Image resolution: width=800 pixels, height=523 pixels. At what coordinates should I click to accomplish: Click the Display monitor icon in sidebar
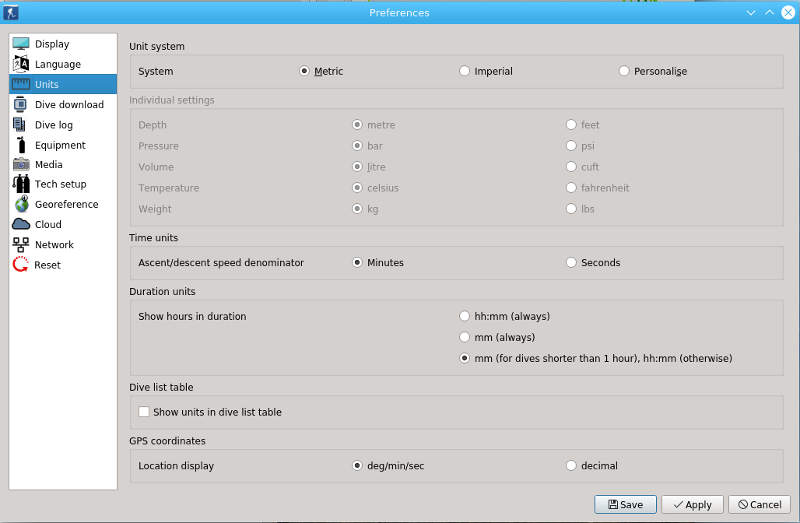21,44
